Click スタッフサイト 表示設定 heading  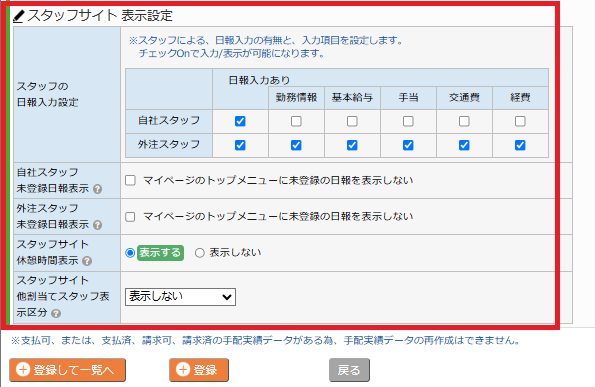[x=100, y=16]
